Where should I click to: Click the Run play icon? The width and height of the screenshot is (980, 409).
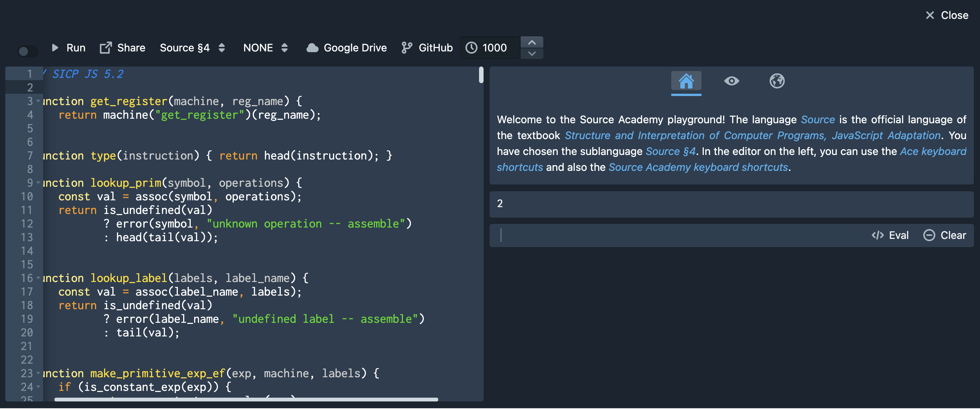(x=55, y=48)
